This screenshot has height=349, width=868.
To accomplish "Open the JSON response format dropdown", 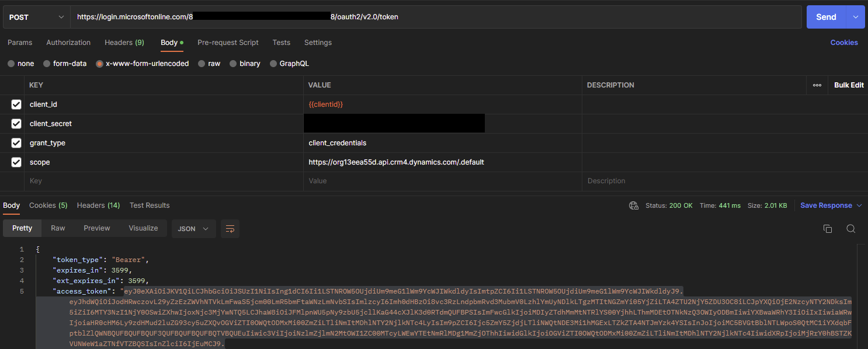I will [x=193, y=229].
